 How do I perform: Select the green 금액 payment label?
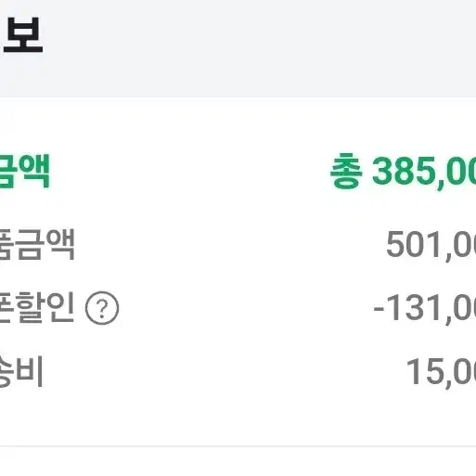[x=25, y=171]
